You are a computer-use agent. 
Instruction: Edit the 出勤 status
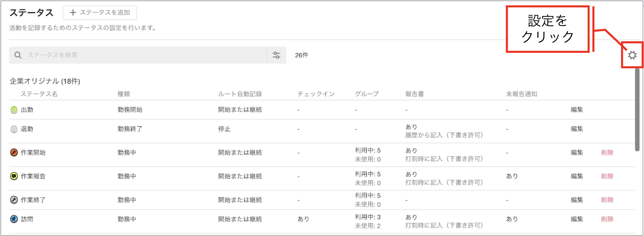point(577,110)
